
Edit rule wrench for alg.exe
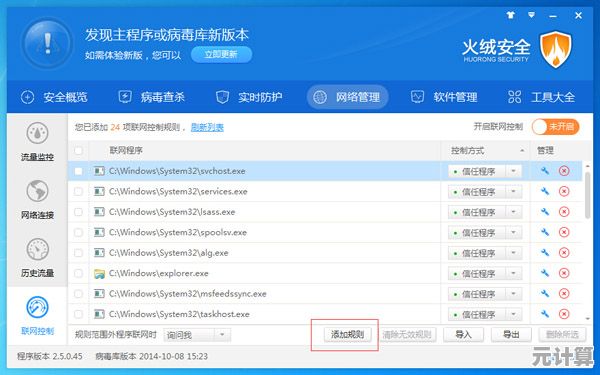[545, 253]
